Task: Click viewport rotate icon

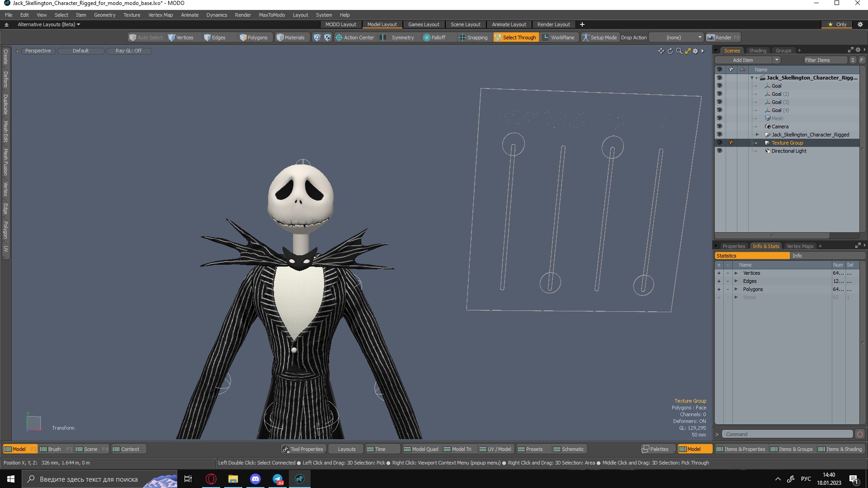Action: coord(670,51)
